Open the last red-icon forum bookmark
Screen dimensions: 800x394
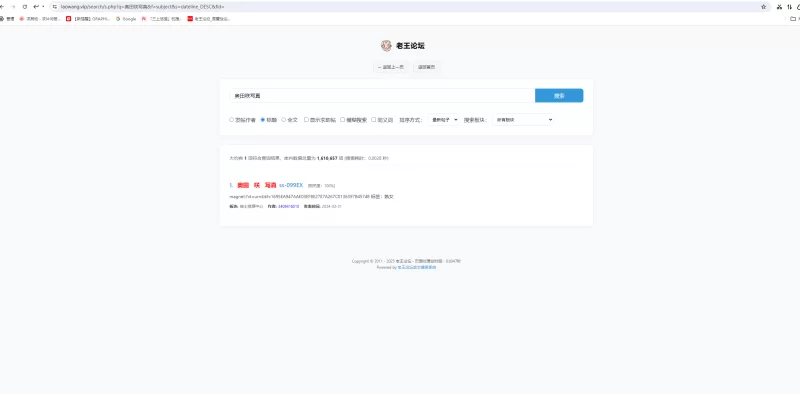click(209, 19)
